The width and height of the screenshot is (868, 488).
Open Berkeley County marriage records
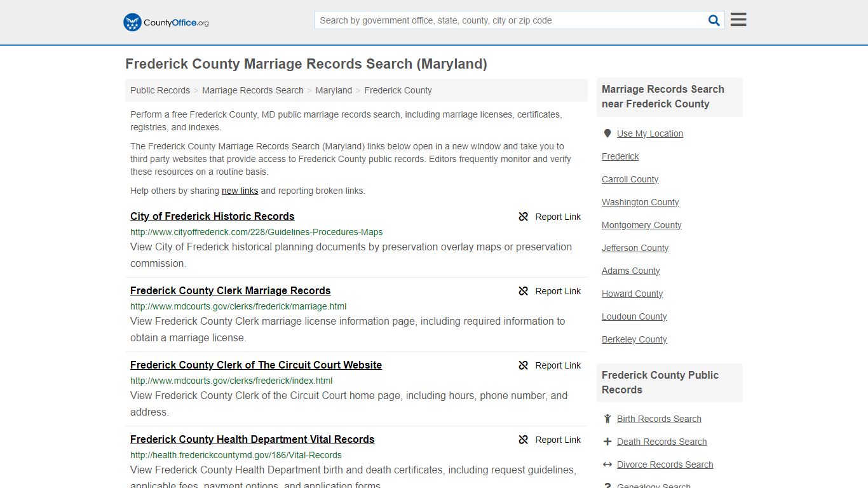(x=634, y=339)
